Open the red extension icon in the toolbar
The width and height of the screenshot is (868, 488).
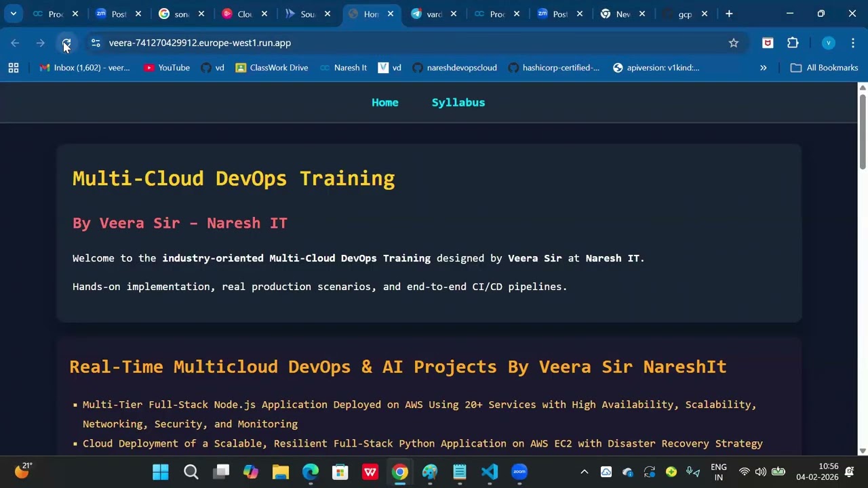click(768, 43)
